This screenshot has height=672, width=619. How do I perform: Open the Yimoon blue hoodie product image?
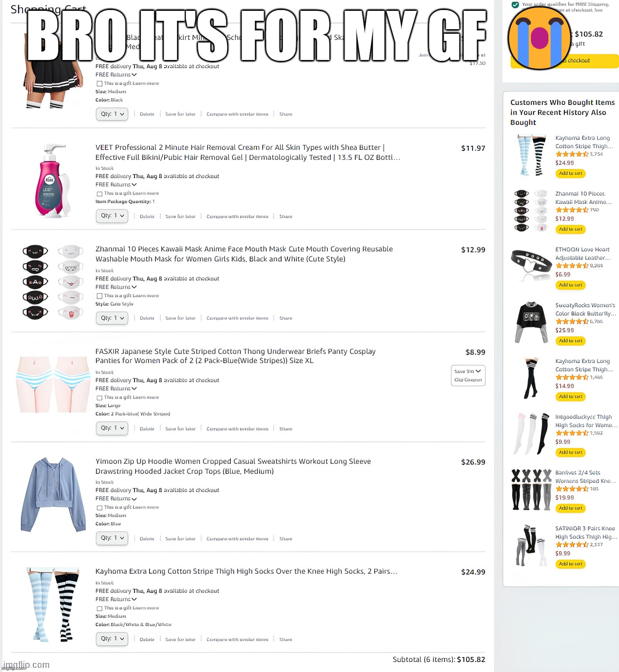pos(53,494)
